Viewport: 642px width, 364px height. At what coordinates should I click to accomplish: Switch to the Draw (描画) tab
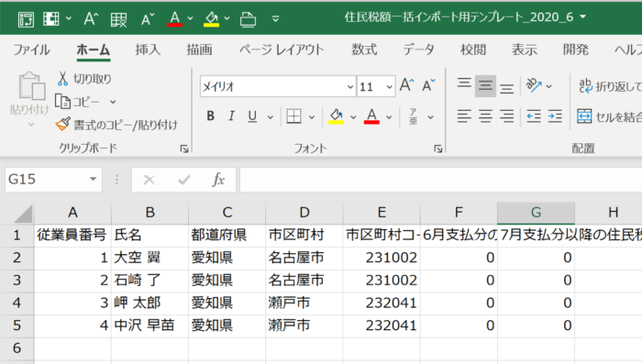tap(199, 50)
